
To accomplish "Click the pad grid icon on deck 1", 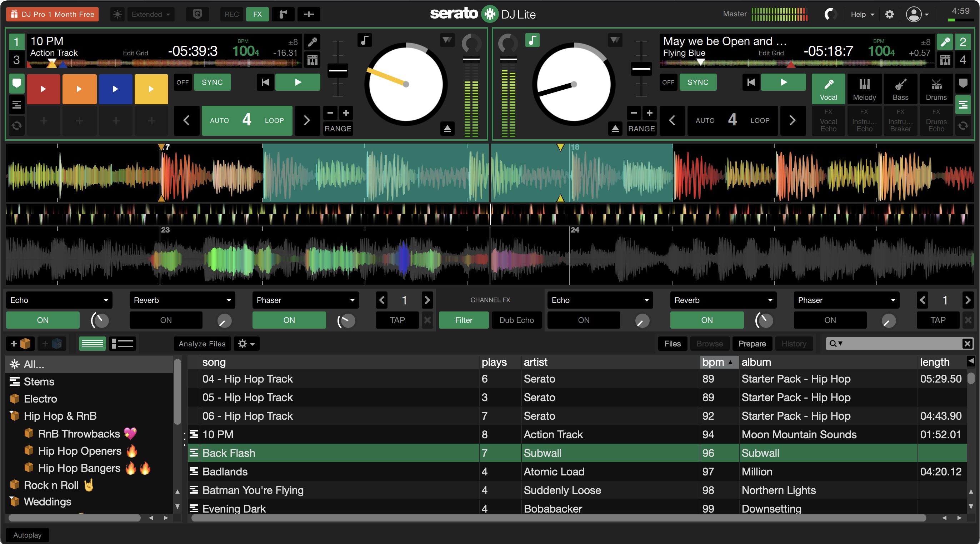I will pos(312,60).
